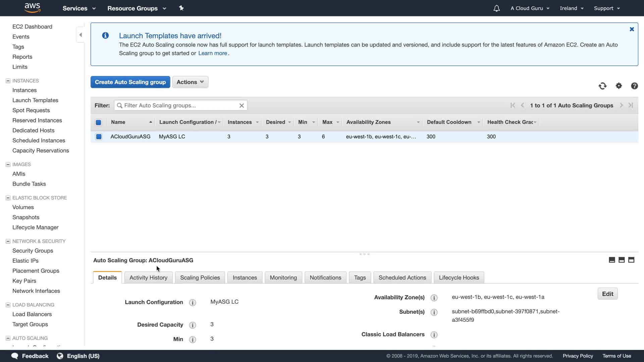Uncheck the ACloudGuruASG row checkbox
This screenshot has height=362, width=644.
(99, 137)
